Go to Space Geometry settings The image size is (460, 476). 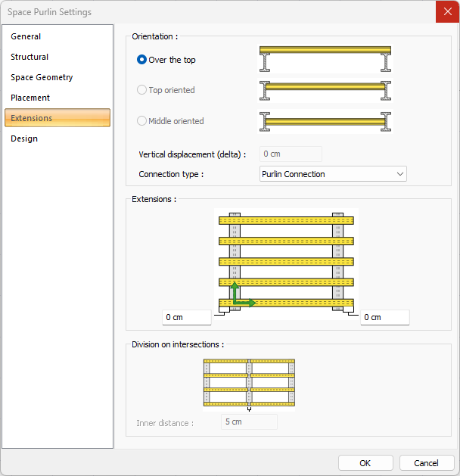(42, 77)
